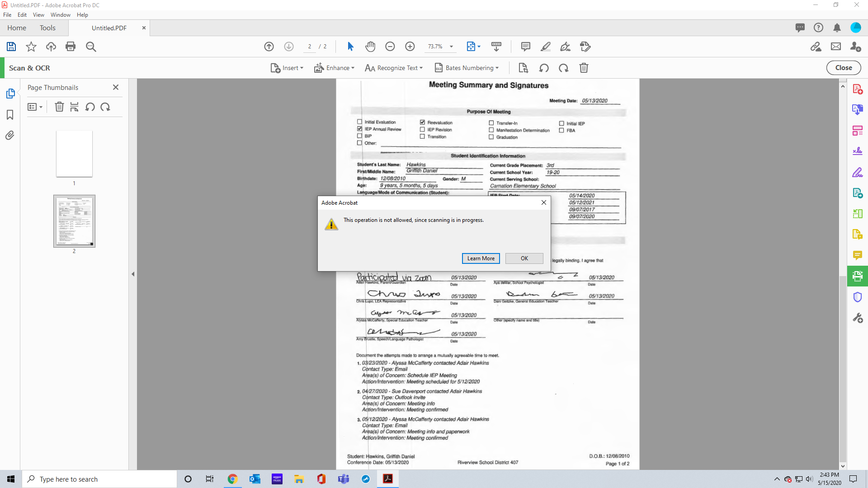Expand the Recognize Text dropdown

tap(394, 68)
